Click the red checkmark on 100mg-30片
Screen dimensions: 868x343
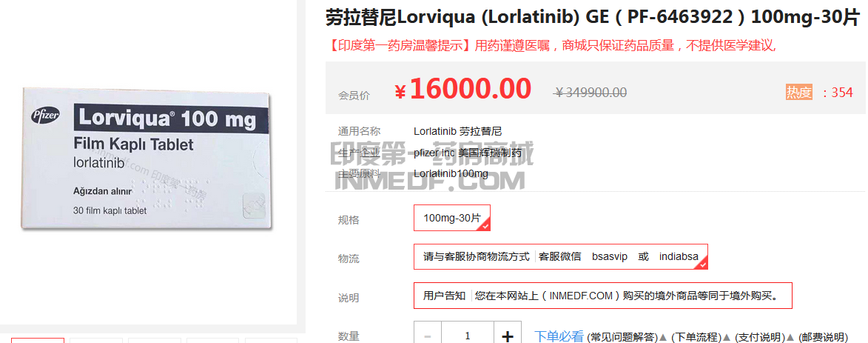(485, 226)
